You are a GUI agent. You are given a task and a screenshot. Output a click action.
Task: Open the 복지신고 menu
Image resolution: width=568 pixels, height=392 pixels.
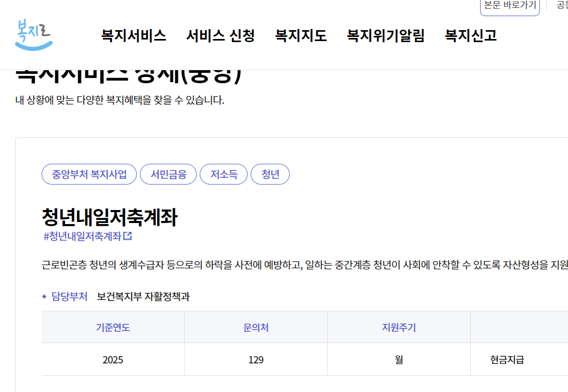pos(470,35)
